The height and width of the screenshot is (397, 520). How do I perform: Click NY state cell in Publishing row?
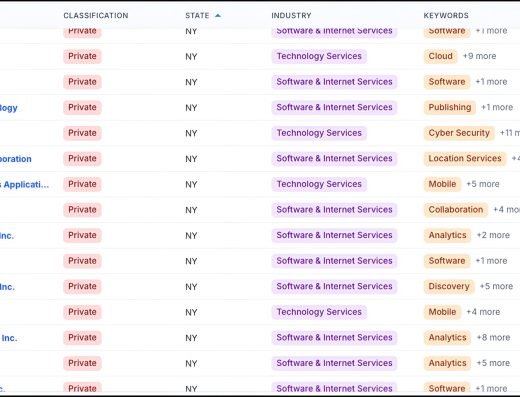(191, 108)
